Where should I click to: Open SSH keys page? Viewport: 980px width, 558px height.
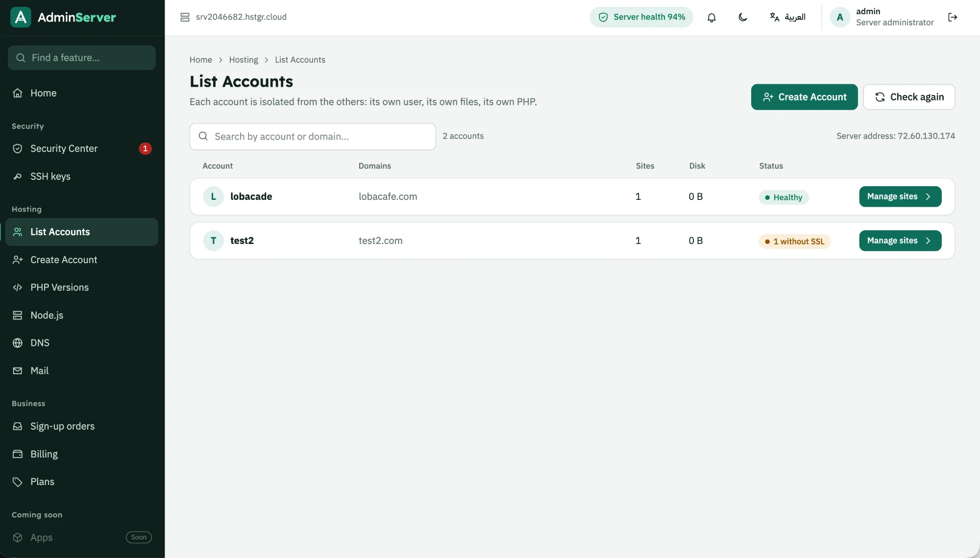click(x=82, y=176)
